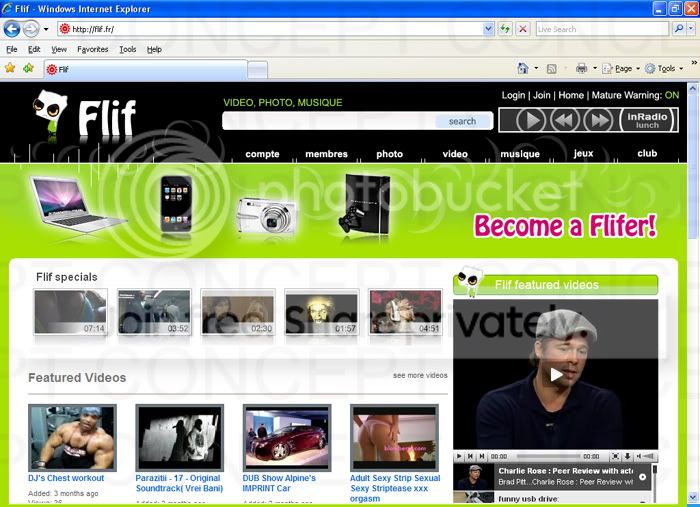Click the Join link
700x507 pixels.
(x=542, y=95)
